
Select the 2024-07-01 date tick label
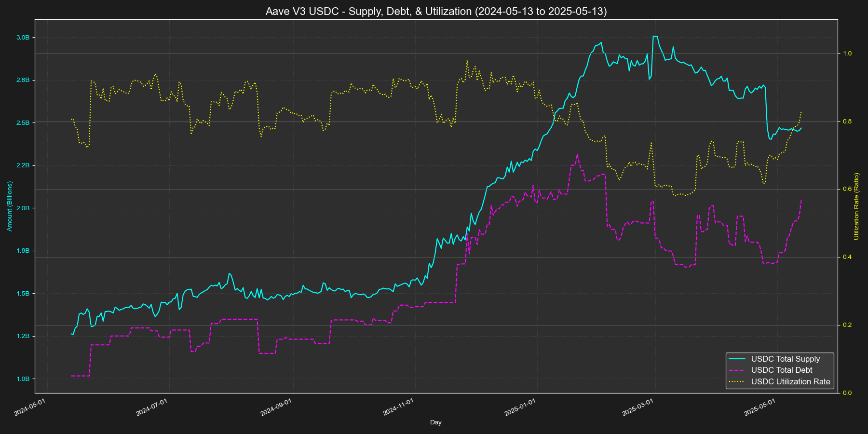pyautogui.click(x=152, y=407)
